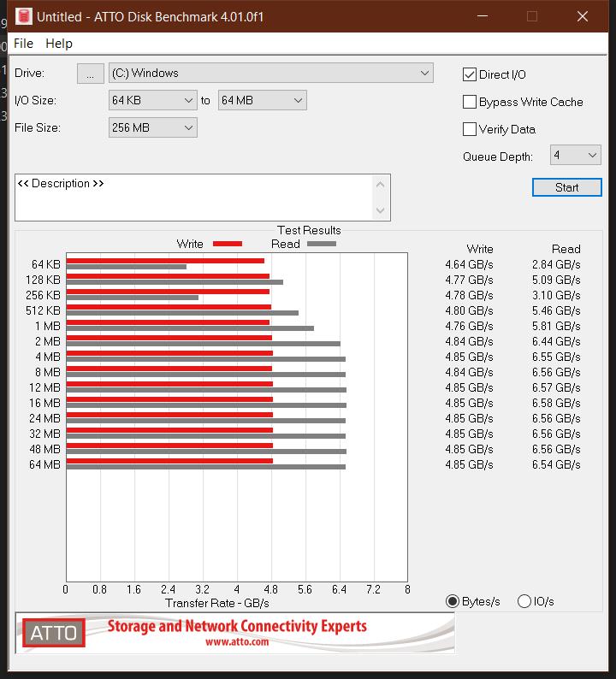The width and height of the screenshot is (616, 679).
Task: Click the write value 4.80 GB/s
Action: [x=469, y=310]
